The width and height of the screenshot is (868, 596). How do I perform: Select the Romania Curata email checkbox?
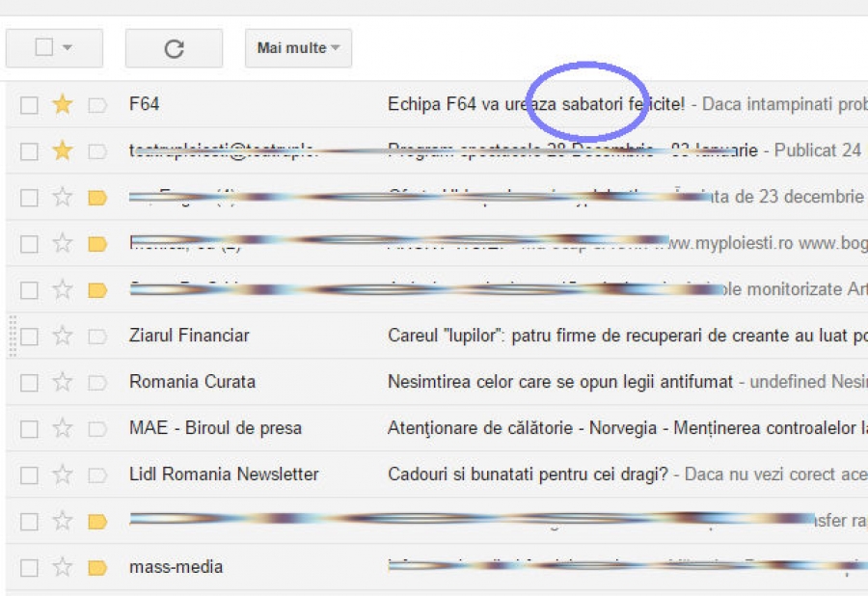[x=29, y=383]
